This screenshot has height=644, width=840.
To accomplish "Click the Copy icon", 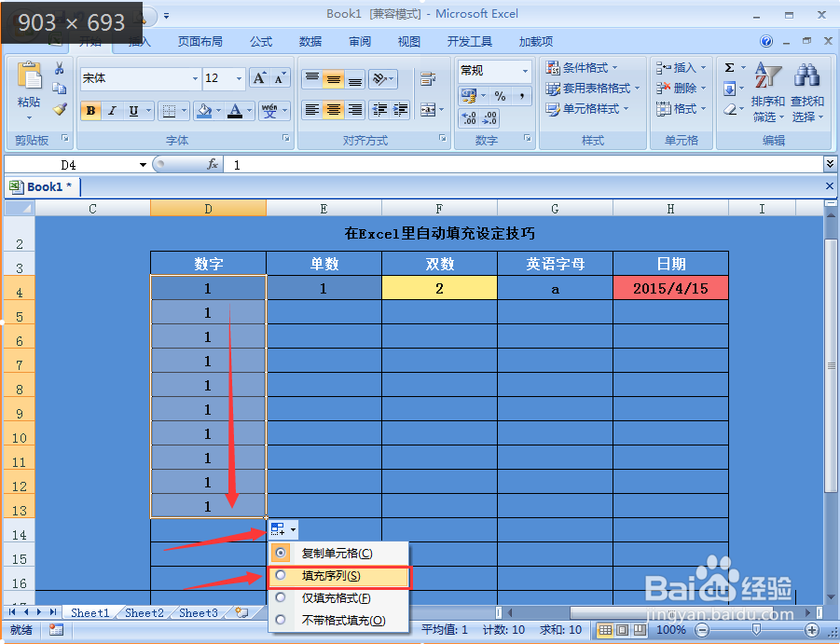I will [60, 89].
